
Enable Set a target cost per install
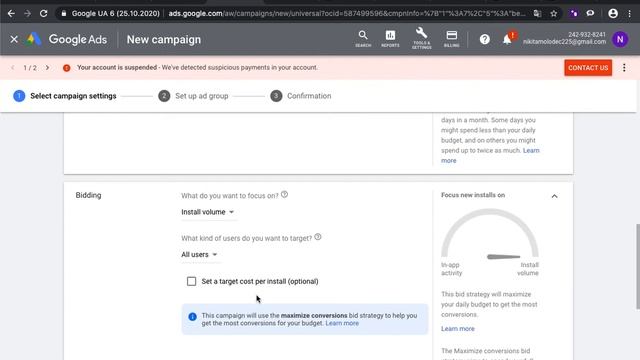coord(191,281)
